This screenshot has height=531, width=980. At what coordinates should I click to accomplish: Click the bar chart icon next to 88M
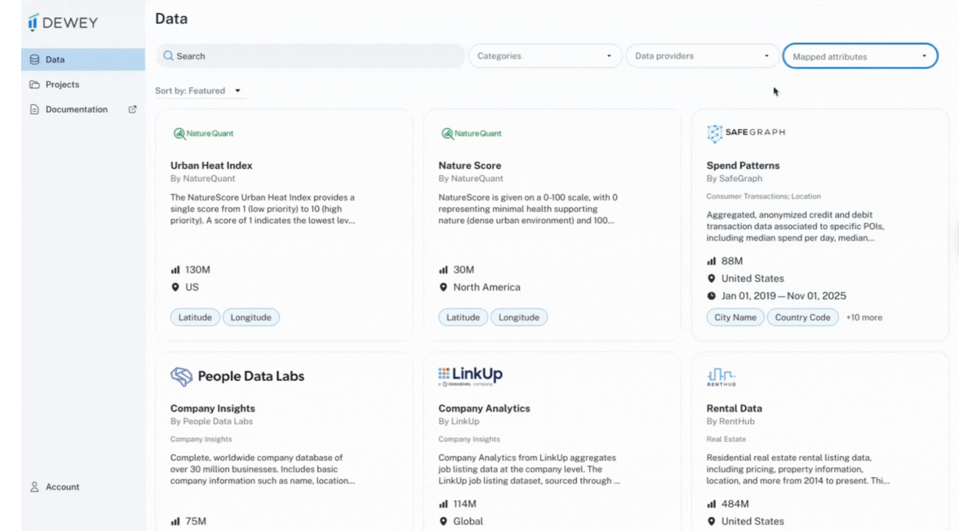[712, 261]
